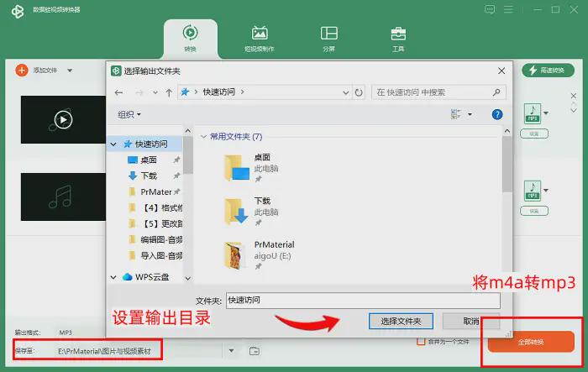Expand the WPS云盘 tree node

pos(114,276)
